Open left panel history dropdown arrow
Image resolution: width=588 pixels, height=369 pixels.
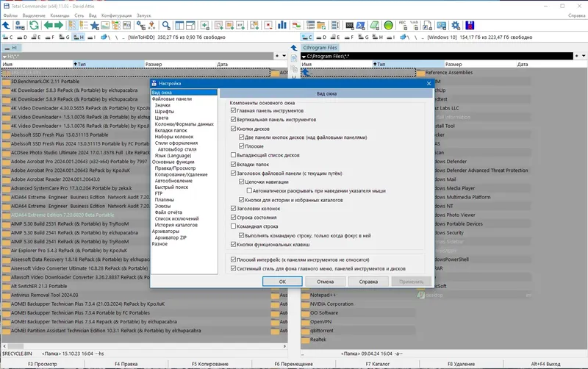click(x=284, y=56)
